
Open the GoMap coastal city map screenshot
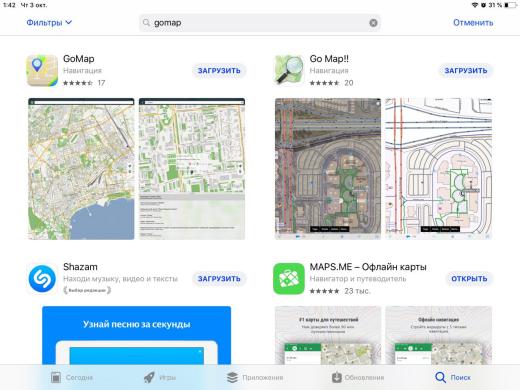(x=81, y=169)
